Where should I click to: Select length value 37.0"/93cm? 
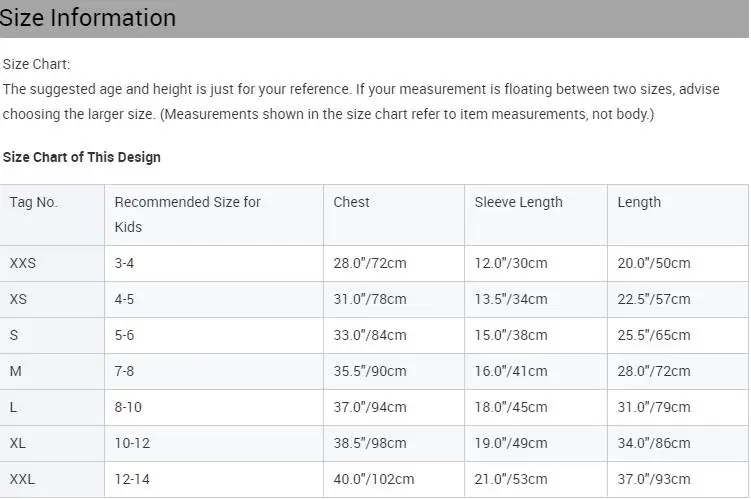coord(654,480)
